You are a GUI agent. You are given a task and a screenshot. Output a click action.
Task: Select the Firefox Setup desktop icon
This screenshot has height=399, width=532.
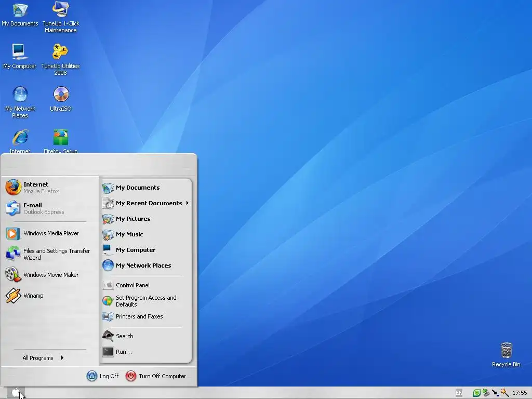(x=61, y=140)
